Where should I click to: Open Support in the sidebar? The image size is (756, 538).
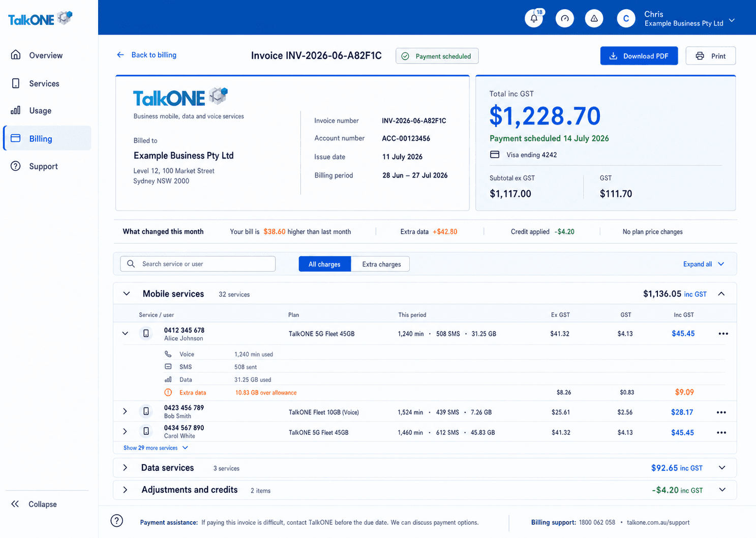(x=47, y=166)
